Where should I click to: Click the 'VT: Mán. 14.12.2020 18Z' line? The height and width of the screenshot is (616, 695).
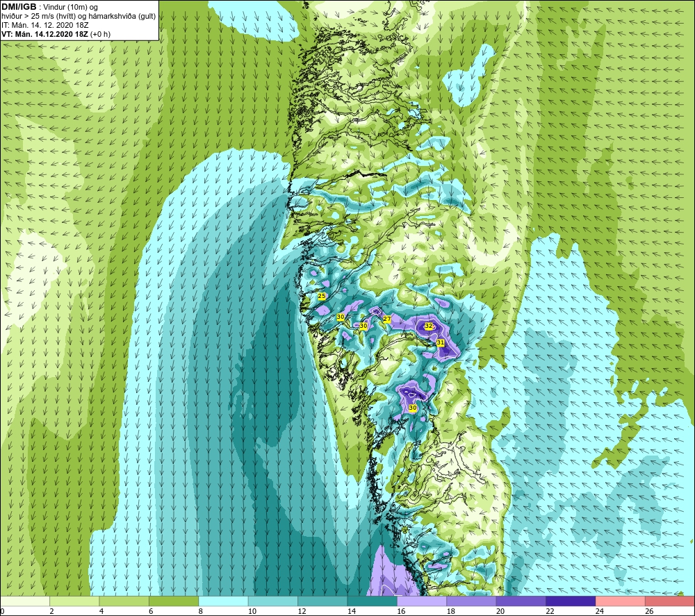tap(45, 34)
